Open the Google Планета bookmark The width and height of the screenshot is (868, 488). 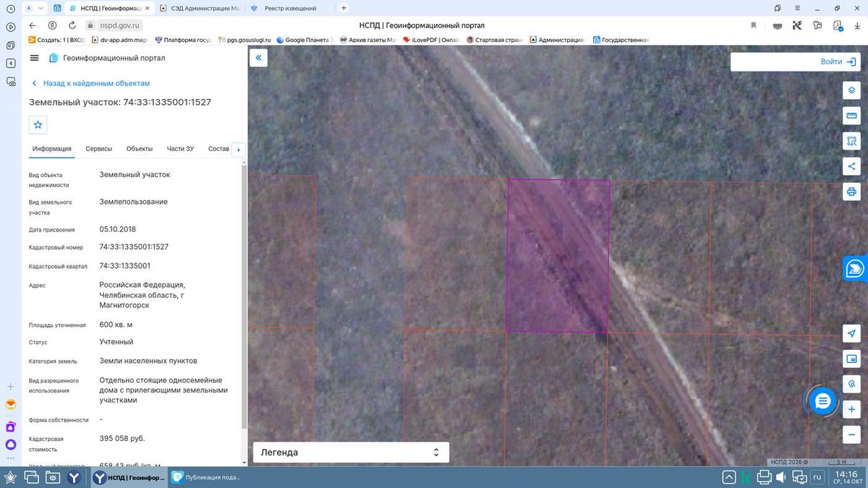(304, 40)
